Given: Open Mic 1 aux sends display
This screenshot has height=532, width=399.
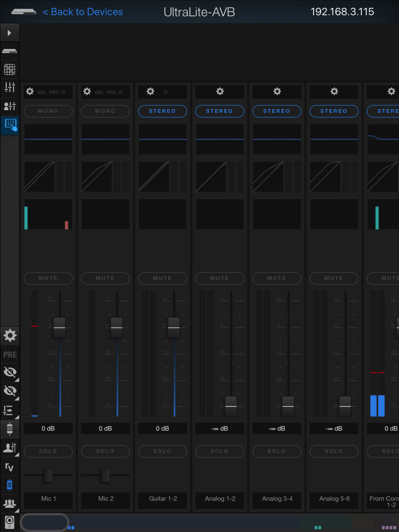Looking at the screenshot, I should point(48,214).
